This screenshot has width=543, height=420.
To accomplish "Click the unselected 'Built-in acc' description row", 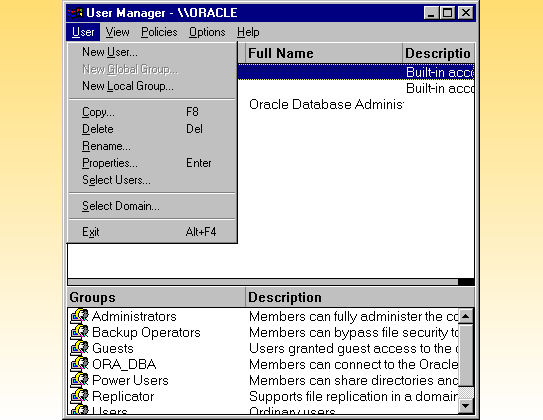I will click(x=440, y=88).
